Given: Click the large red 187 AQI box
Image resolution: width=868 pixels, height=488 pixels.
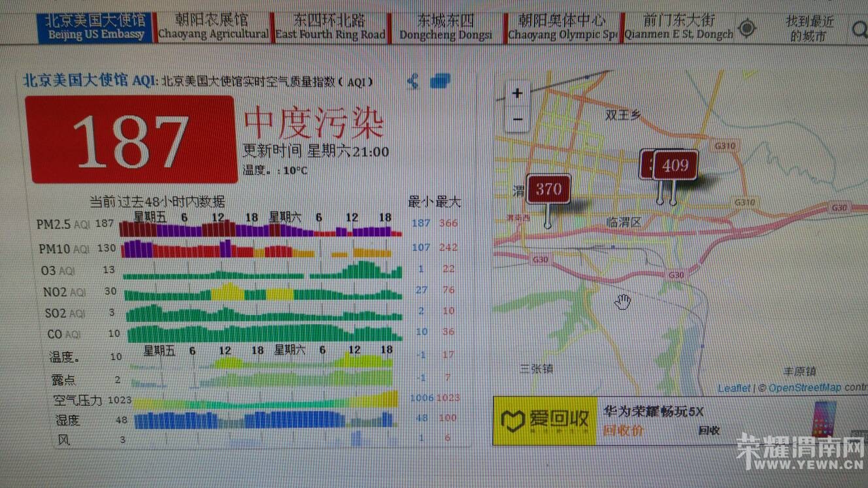Looking at the screenshot, I should (x=131, y=139).
